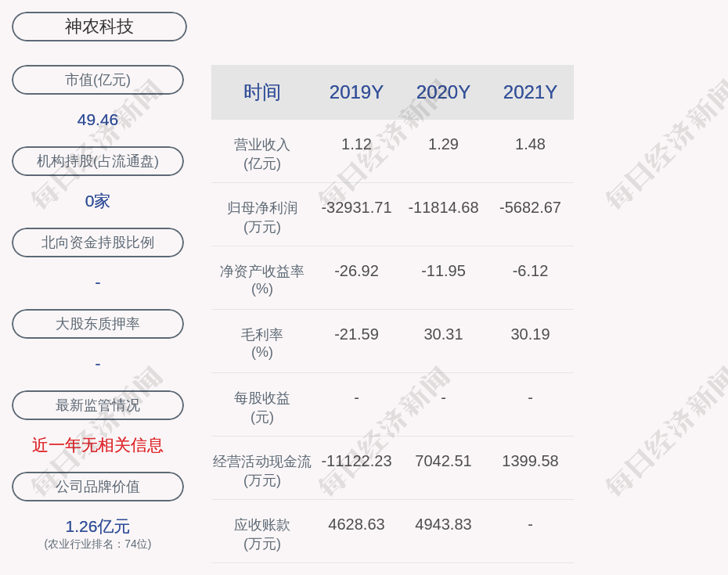Image resolution: width=728 pixels, height=575 pixels.
Task: Select the 大股东质押率 pill
Action: [x=98, y=323]
